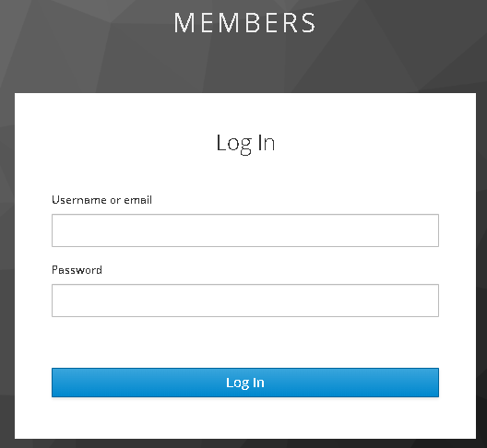The height and width of the screenshot is (448, 487).
Task: Place cursor in the password text box
Action: click(x=245, y=301)
